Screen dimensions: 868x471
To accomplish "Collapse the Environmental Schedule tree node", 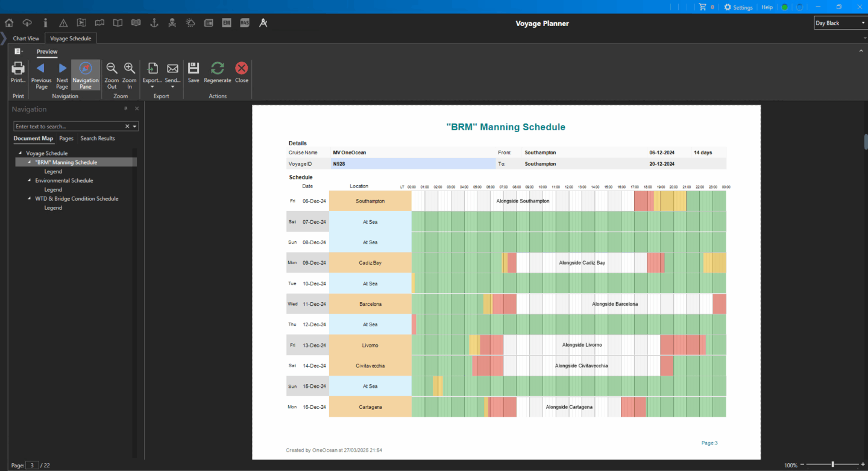I will 29,180.
